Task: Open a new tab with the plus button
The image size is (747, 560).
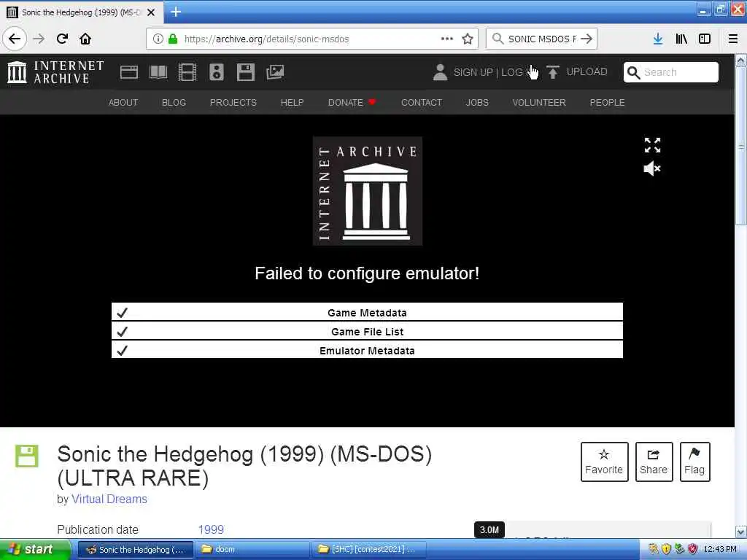Action: coord(176,12)
